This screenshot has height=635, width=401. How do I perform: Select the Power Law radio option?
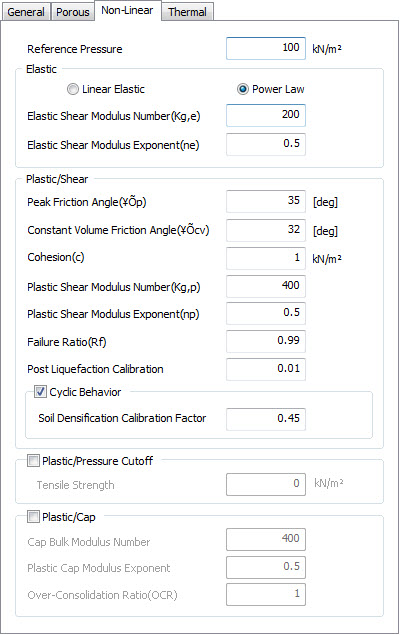[243, 89]
